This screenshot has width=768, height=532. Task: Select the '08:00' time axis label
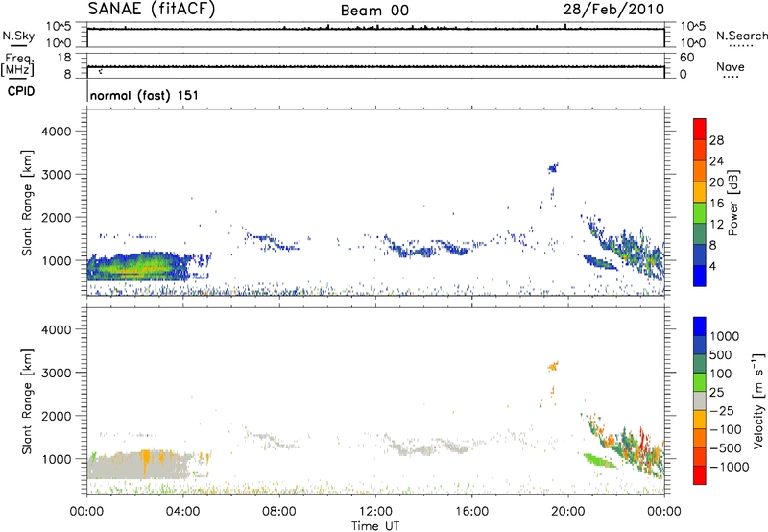coord(279,512)
